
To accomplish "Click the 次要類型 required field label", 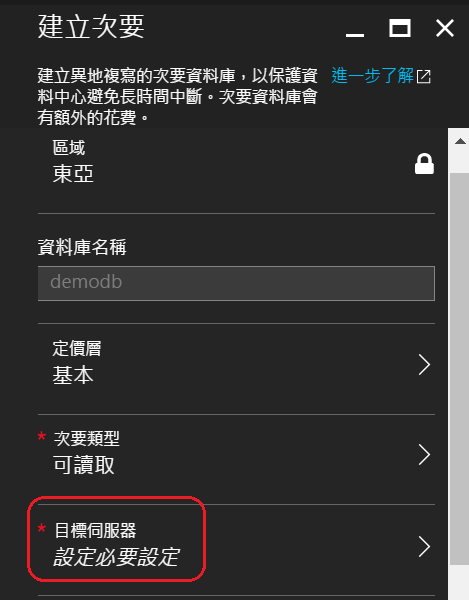I will pos(86,439).
